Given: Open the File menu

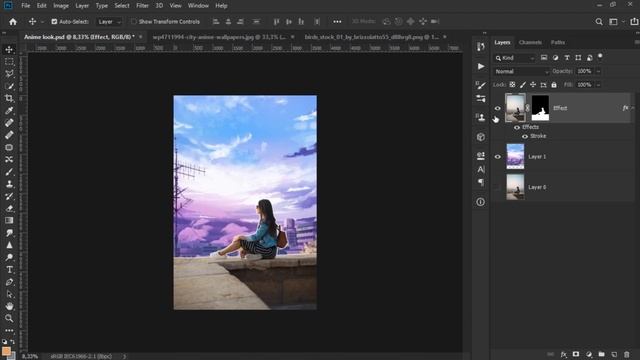Looking at the screenshot, I should (x=25, y=6).
